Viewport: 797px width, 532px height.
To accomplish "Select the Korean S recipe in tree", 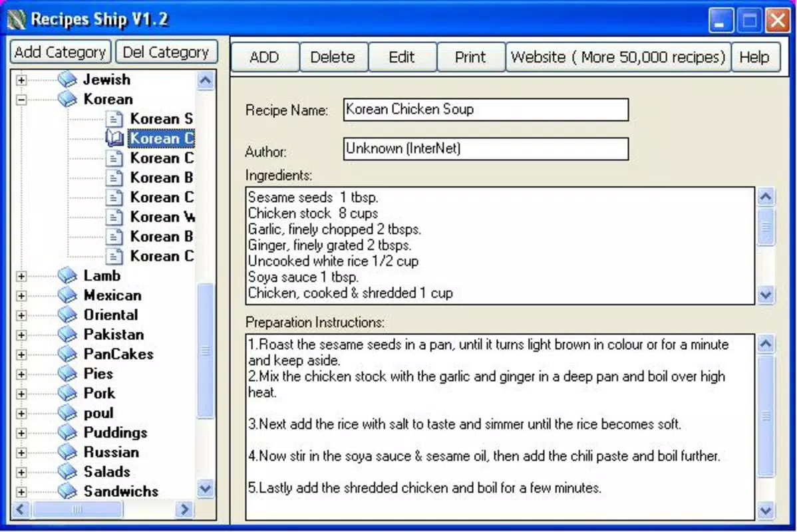I will coord(162,119).
